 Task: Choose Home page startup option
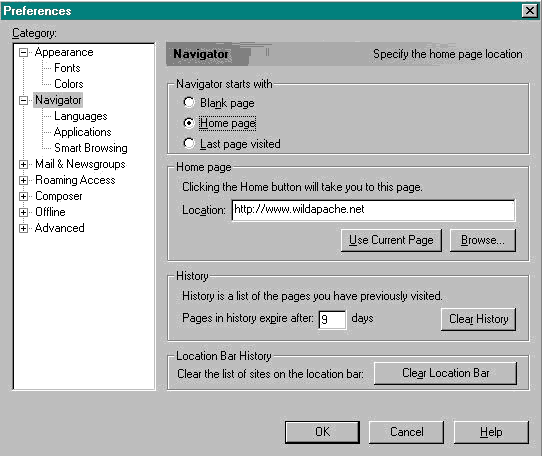pyautogui.click(x=189, y=123)
